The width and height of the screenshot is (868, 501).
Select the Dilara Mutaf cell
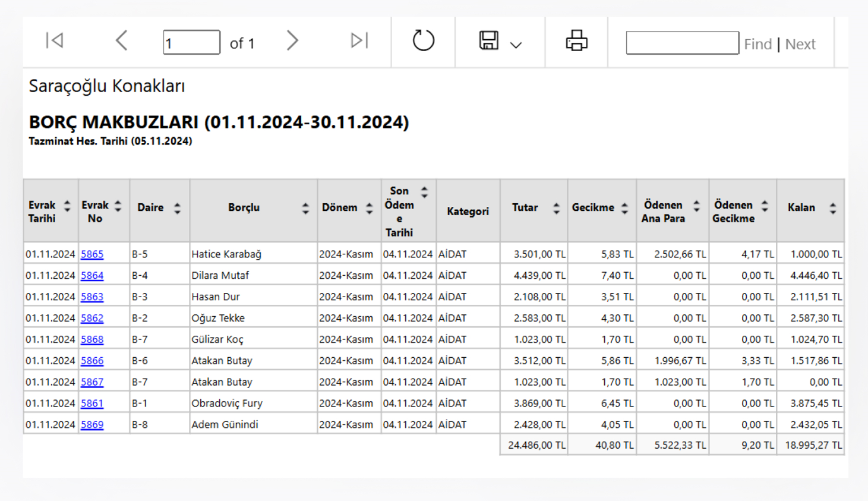click(x=253, y=275)
